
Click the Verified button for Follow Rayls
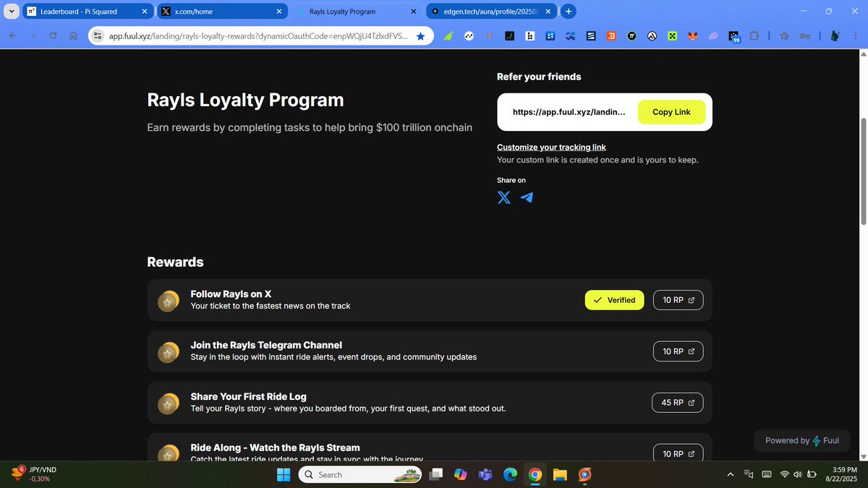coord(614,300)
